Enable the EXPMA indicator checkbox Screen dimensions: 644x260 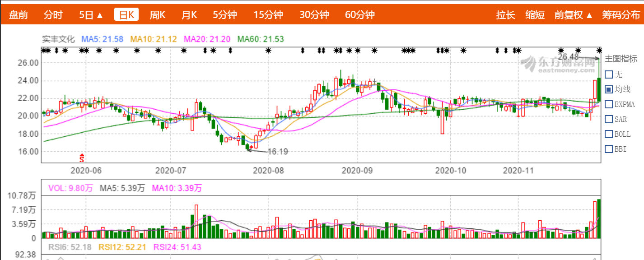click(609, 104)
